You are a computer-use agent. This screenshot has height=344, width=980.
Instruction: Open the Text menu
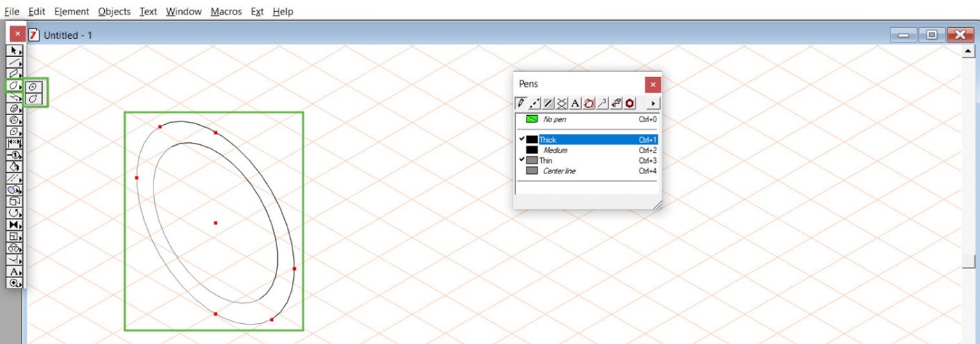pyautogui.click(x=148, y=11)
